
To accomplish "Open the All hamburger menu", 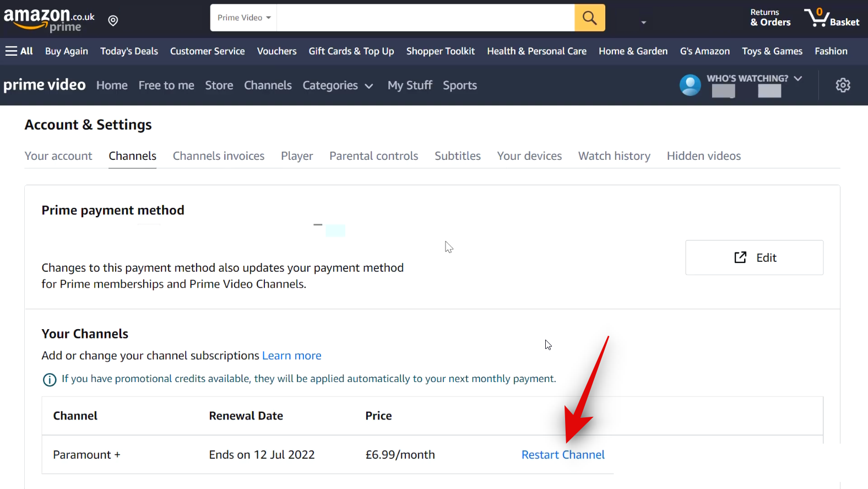I will (19, 51).
